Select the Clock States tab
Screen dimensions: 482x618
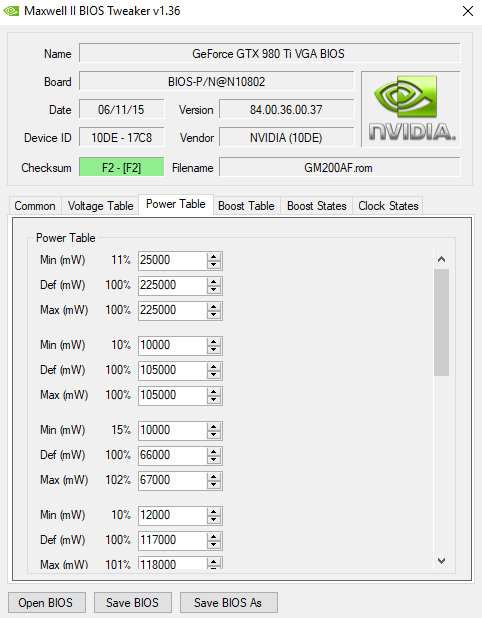388,206
